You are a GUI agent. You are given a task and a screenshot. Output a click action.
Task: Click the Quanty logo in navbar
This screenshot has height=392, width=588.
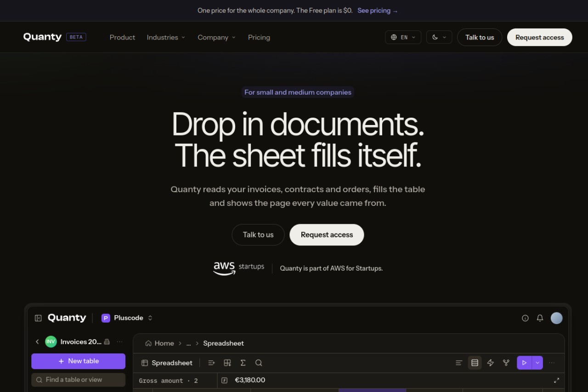pyautogui.click(x=42, y=37)
